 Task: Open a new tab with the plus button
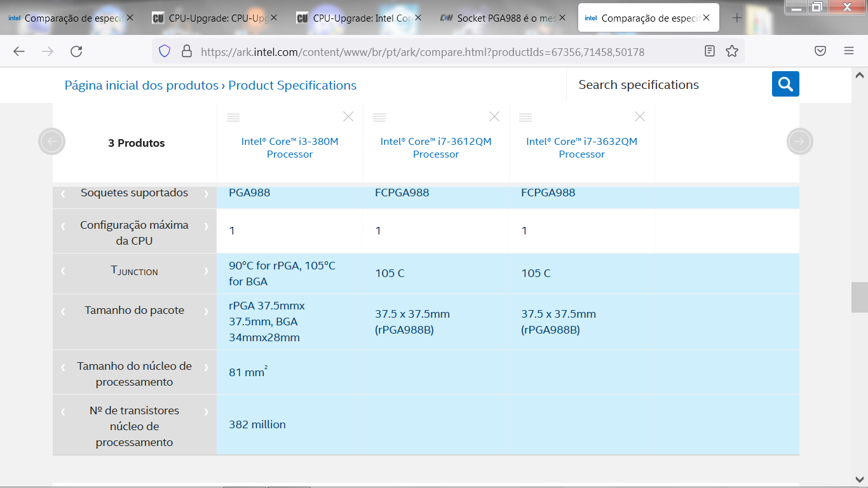(737, 18)
